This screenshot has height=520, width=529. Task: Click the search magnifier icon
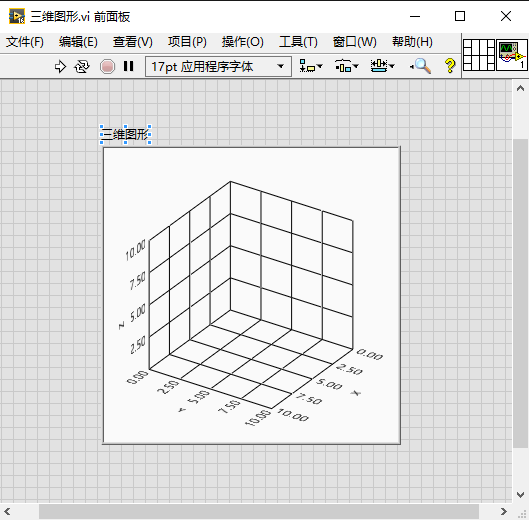[x=421, y=66]
